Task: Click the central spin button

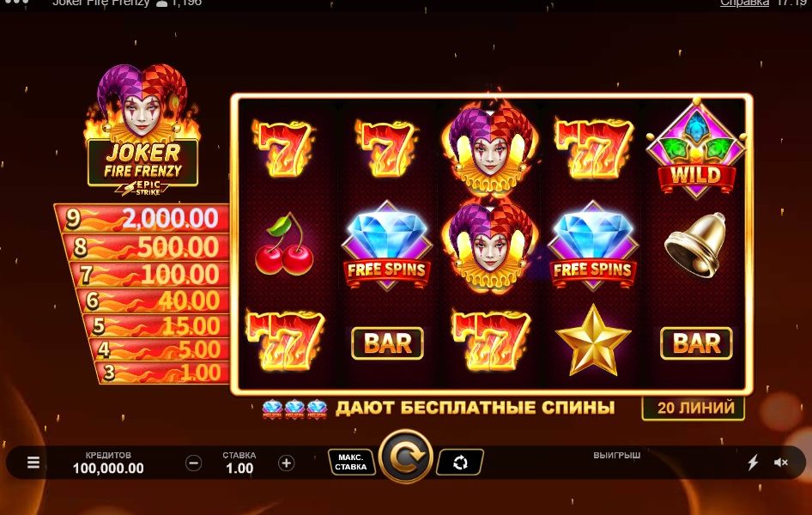Action: click(x=405, y=457)
